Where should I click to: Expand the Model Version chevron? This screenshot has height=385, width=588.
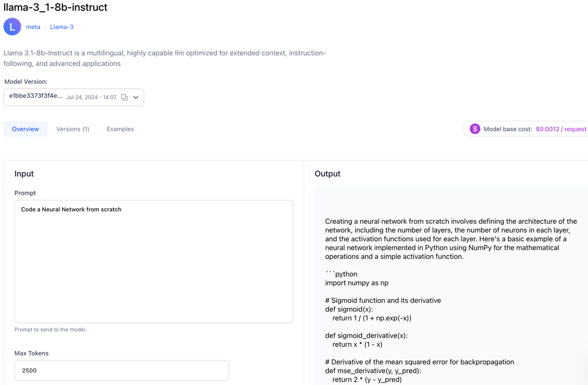(x=136, y=97)
